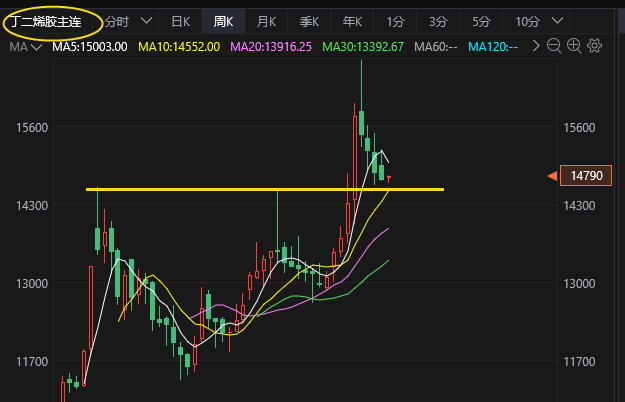Click the MA120 indicator label
The image size is (625, 402).
493,47
